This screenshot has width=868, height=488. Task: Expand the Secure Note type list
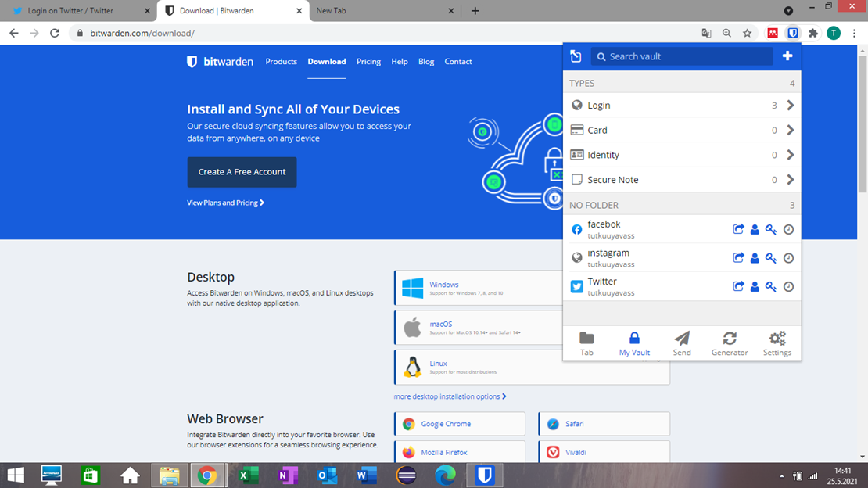click(x=682, y=179)
